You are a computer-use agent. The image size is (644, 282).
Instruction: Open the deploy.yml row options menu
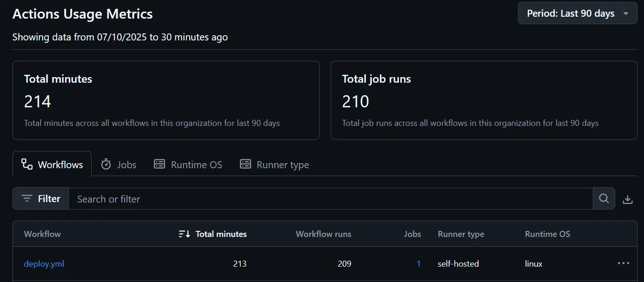coord(624,263)
